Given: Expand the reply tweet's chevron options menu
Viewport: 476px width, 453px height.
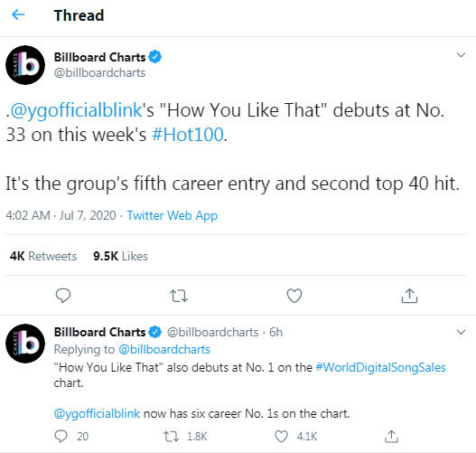Looking at the screenshot, I should [x=461, y=332].
